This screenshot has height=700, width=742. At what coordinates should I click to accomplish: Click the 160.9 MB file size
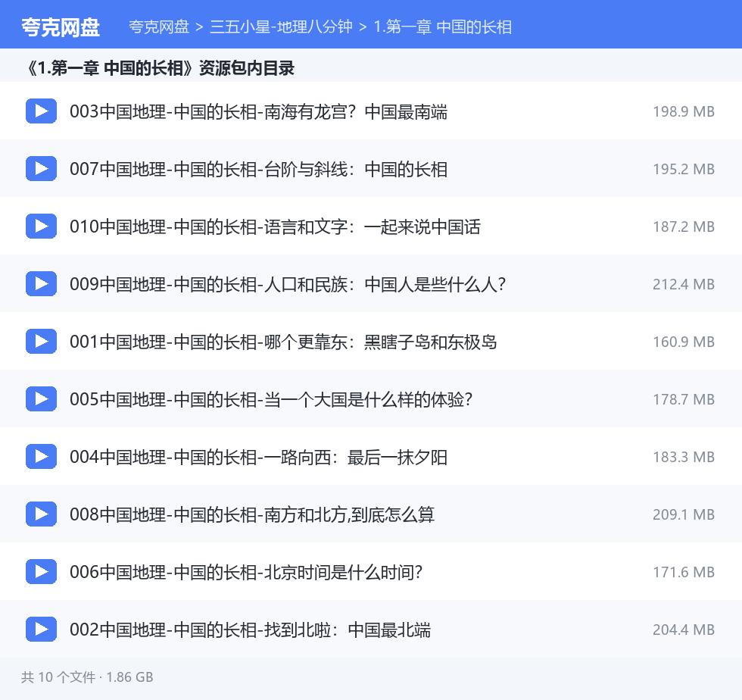click(684, 342)
